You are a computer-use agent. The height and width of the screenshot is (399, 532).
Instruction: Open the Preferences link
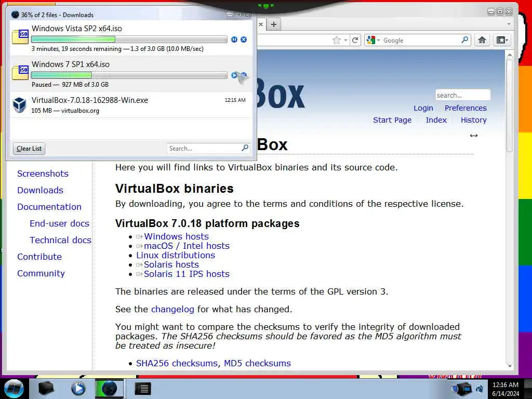coord(465,108)
